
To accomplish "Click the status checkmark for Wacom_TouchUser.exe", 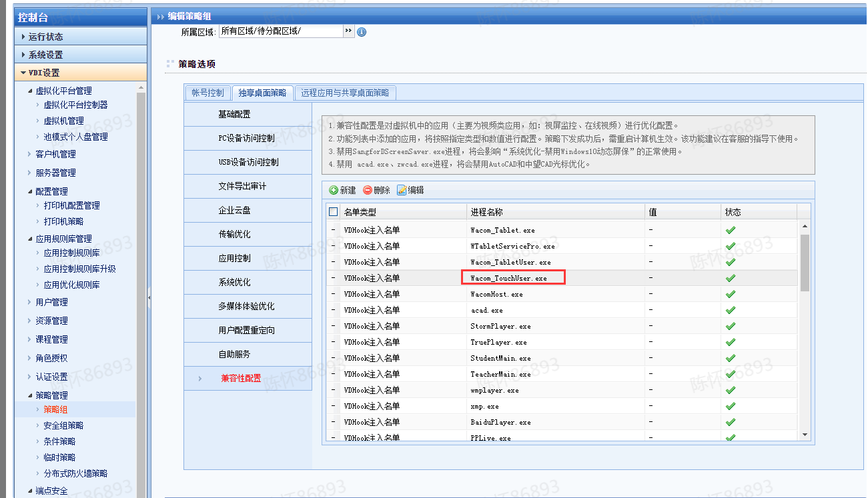I will (731, 278).
